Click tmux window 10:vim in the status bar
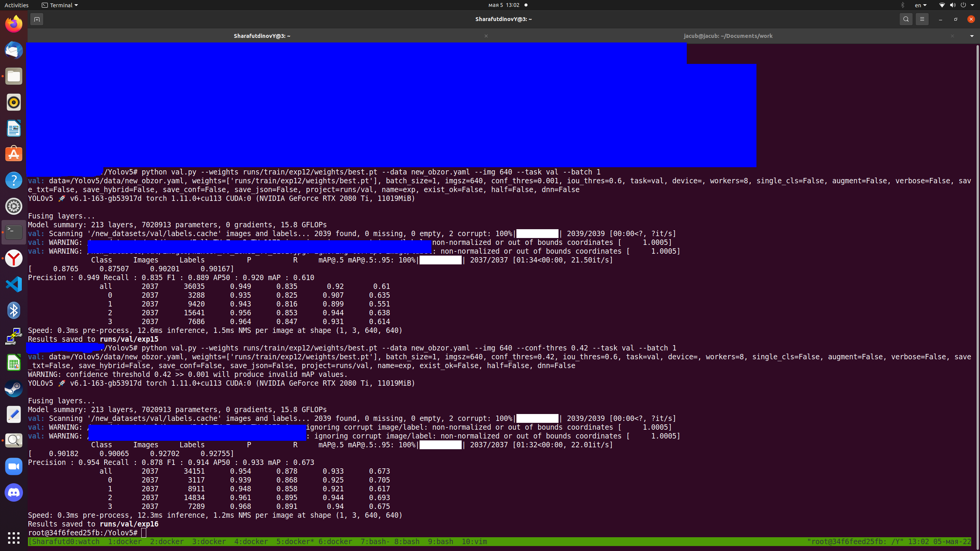Viewport: 980px width, 551px height. 474,542
